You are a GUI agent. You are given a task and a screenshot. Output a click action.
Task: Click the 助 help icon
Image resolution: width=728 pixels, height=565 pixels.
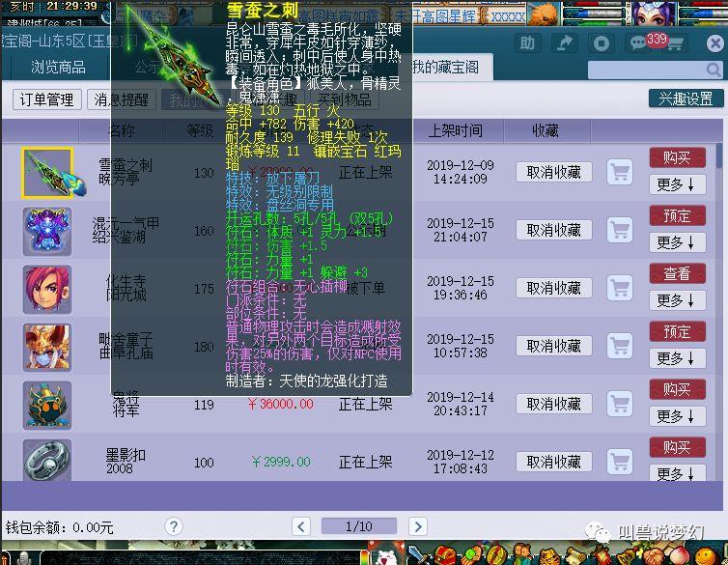tap(527, 43)
